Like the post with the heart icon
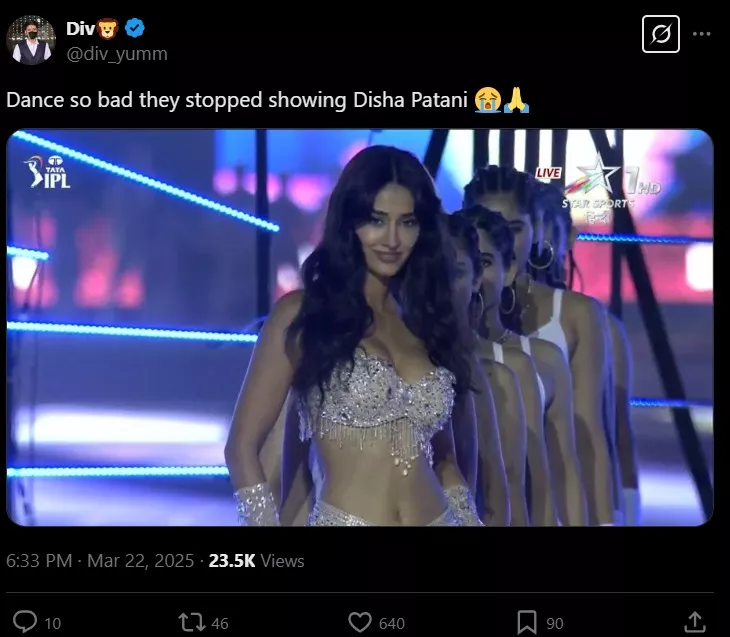Image resolution: width=730 pixels, height=637 pixels. click(x=360, y=622)
